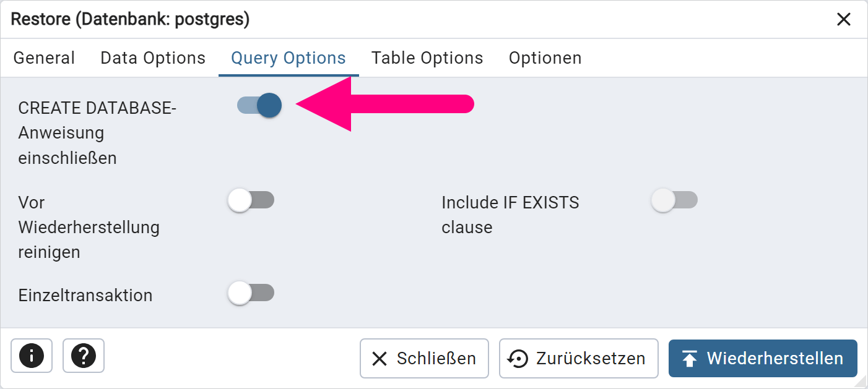Show the Optionen tab
The image size is (868, 389).
(x=545, y=58)
